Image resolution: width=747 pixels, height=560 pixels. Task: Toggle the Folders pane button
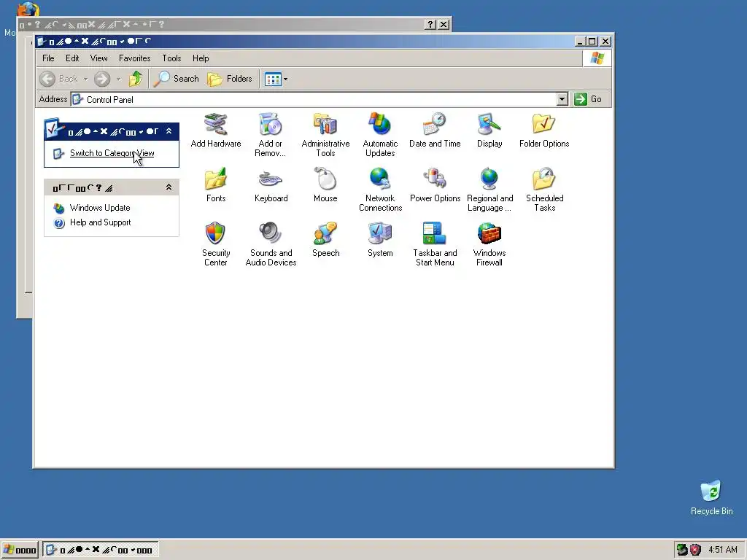coord(230,79)
